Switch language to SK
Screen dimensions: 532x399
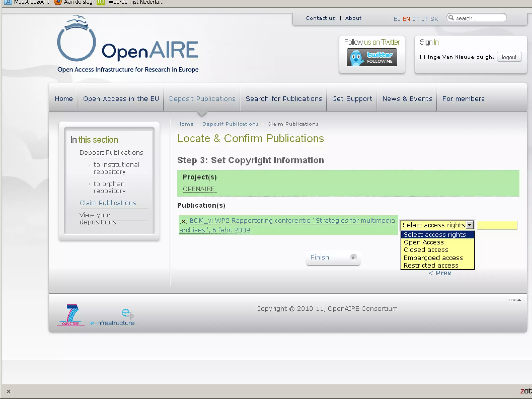(434, 19)
